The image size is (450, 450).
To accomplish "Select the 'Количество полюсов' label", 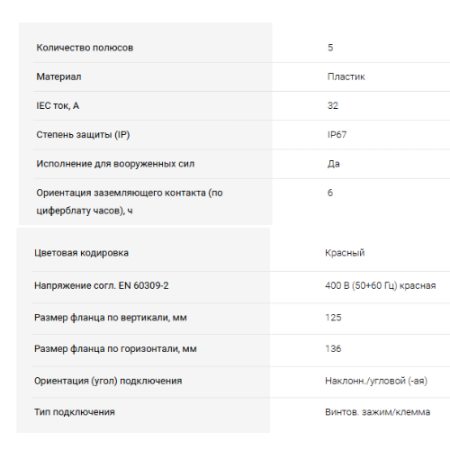I will coord(85,48).
